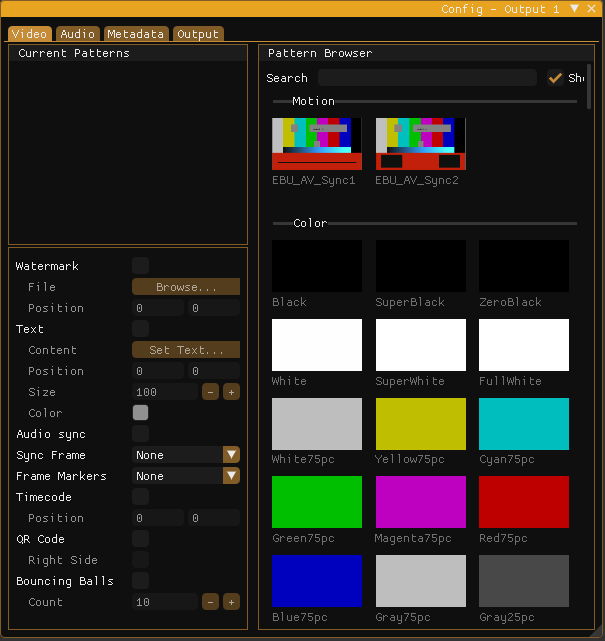The image size is (605, 641).
Task: Open the Output tab
Action: click(198, 34)
